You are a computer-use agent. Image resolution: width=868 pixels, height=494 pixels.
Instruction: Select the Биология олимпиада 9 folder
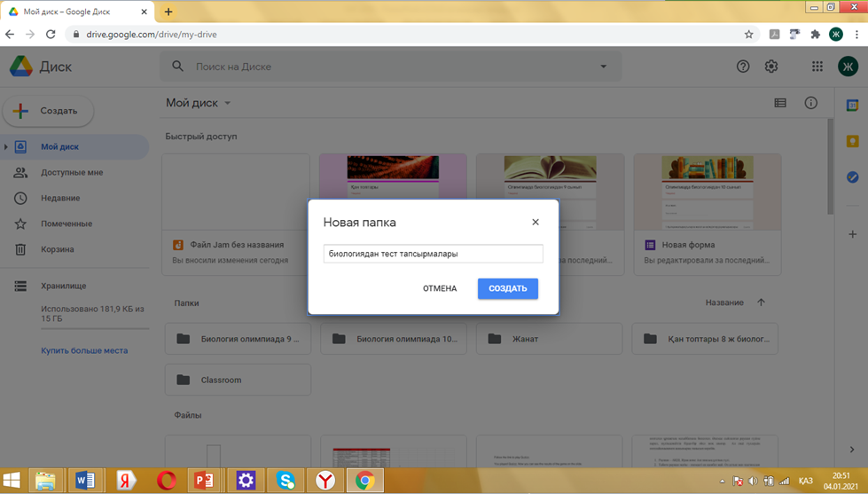238,339
